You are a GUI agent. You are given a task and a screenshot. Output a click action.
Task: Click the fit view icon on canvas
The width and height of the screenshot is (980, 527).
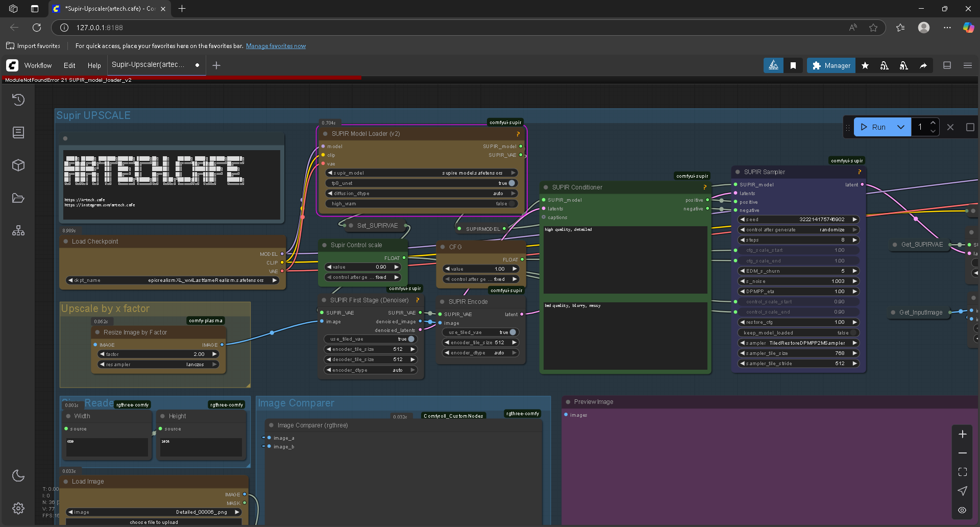[x=962, y=472]
